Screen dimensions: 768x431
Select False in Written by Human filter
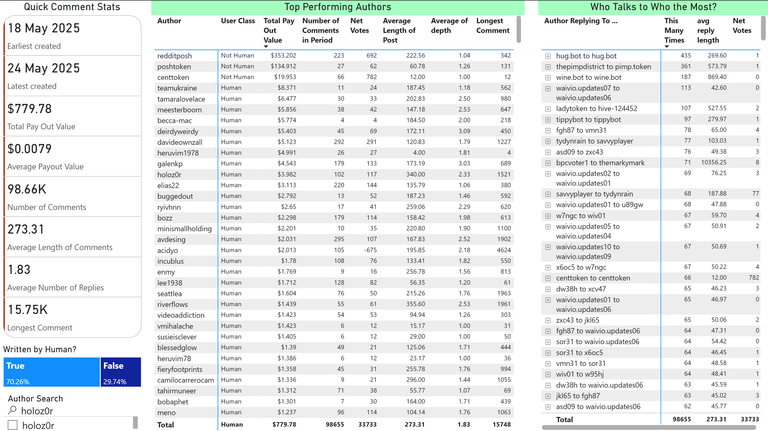tap(121, 372)
